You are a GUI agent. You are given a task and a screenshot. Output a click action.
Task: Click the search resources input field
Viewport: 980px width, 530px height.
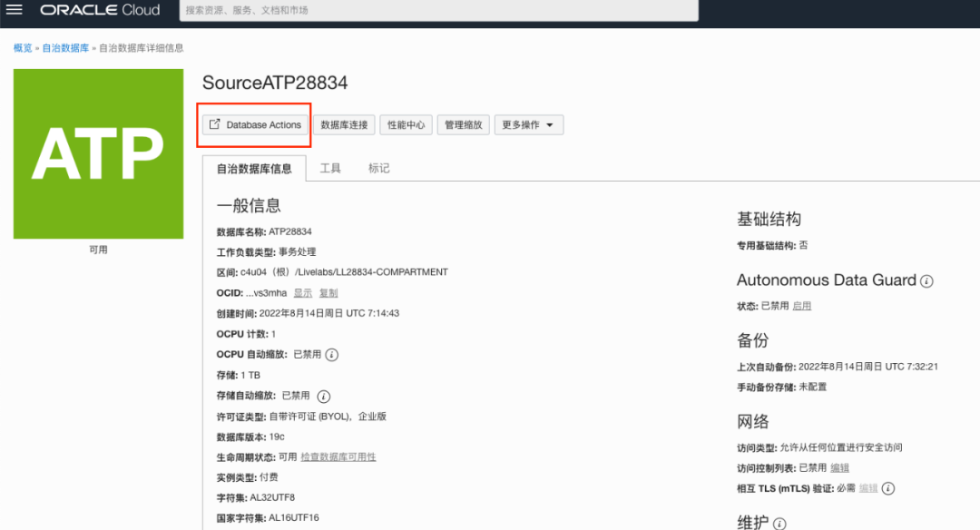pos(439,10)
